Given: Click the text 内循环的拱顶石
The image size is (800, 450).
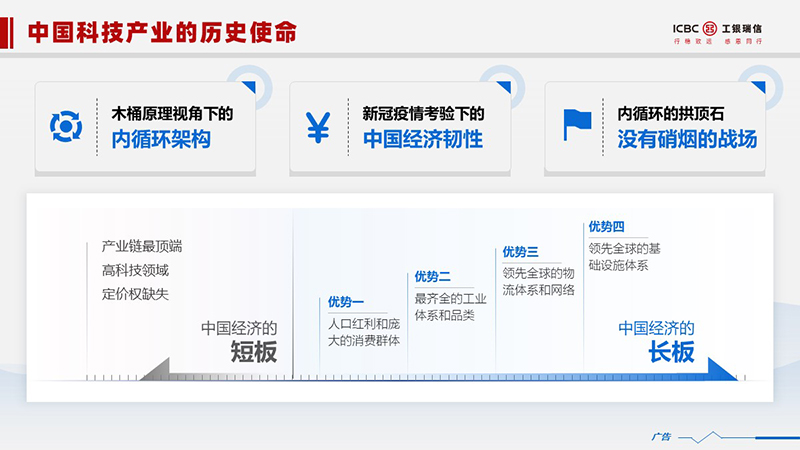Looking at the screenshot, I should 670,114.
